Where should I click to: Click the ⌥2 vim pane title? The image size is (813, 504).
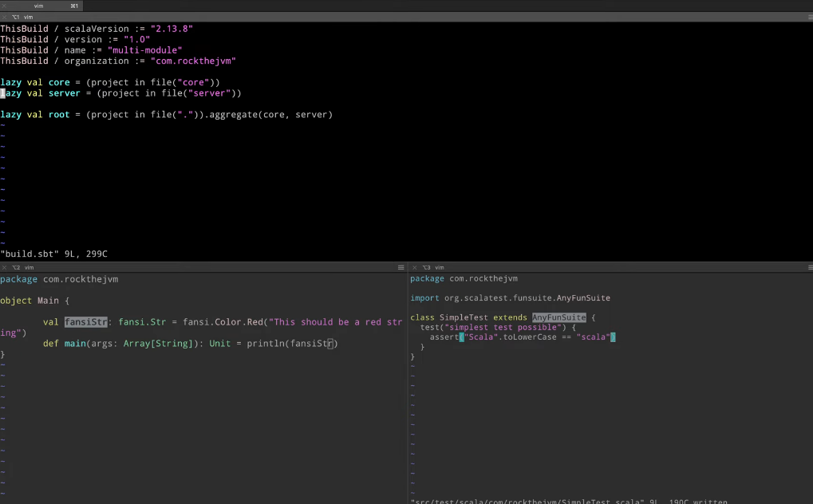[x=23, y=268]
